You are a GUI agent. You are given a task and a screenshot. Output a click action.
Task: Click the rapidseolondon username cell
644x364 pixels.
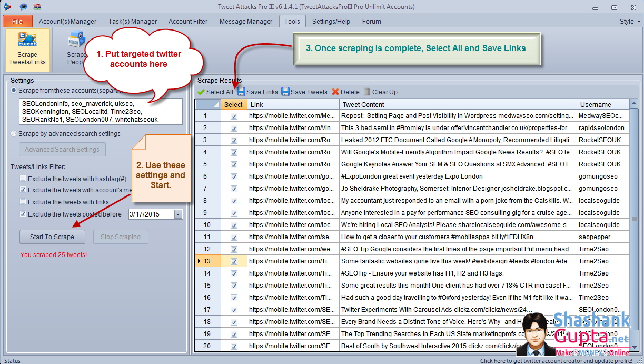point(602,128)
